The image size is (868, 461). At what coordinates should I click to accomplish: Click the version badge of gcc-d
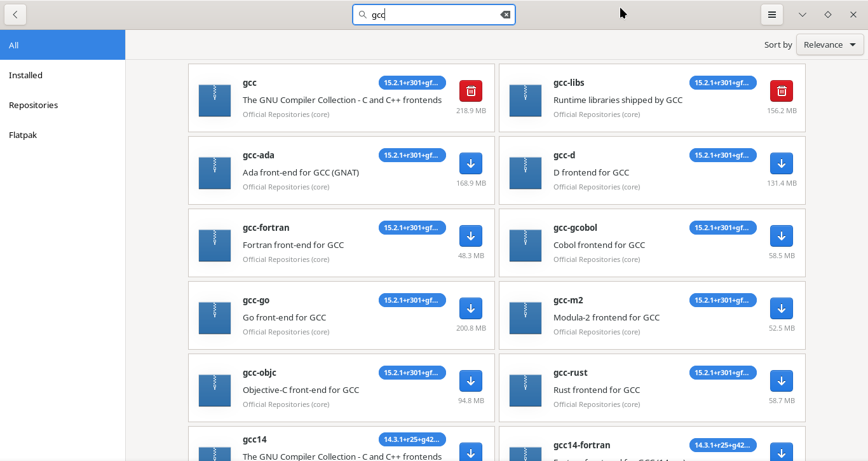(723, 155)
